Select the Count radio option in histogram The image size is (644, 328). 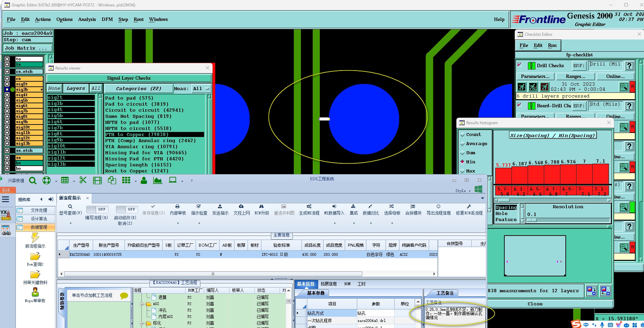pyautogui.click(x=463, y=135)
